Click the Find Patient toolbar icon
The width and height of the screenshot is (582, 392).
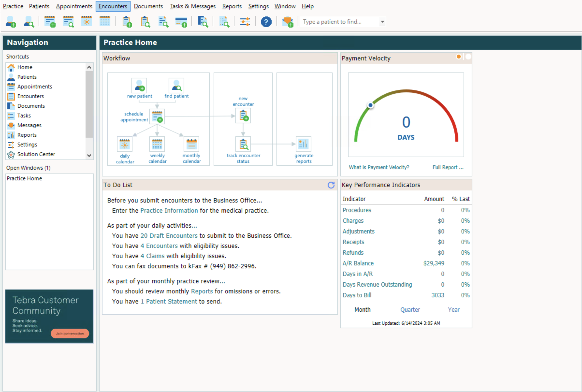(x=29, y=22)
